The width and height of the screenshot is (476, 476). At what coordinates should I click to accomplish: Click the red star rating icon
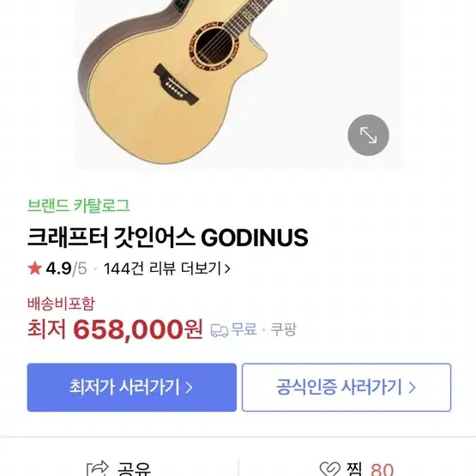point(34,268)
